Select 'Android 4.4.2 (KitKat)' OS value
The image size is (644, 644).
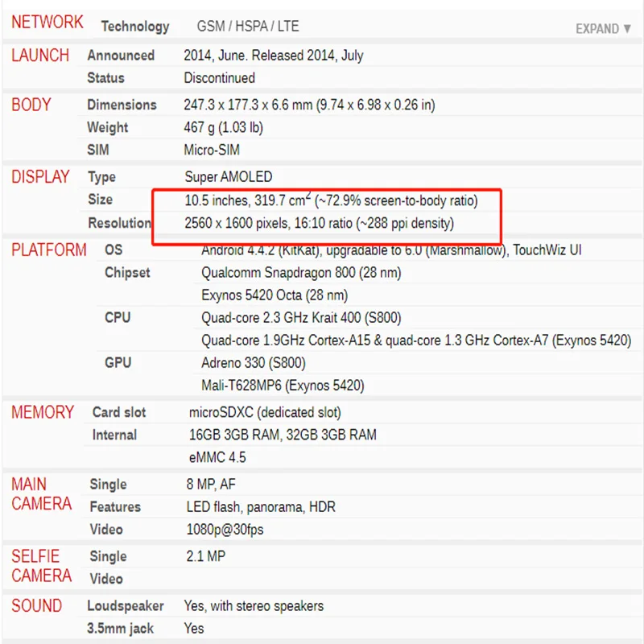[x=261, y=250]
